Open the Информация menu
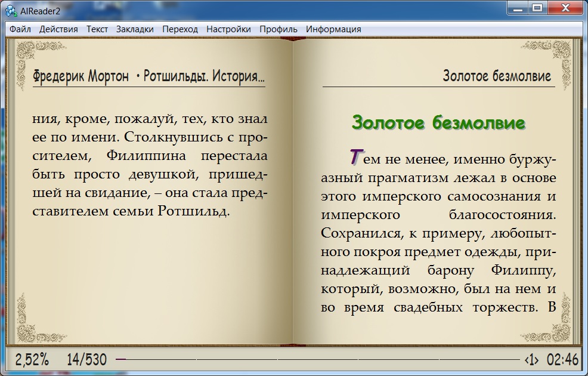This screenshot has height=376, width=588. 334,29
